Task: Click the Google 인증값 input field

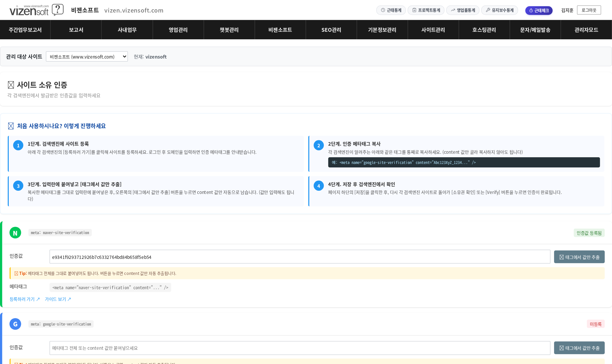Action: 300,348
